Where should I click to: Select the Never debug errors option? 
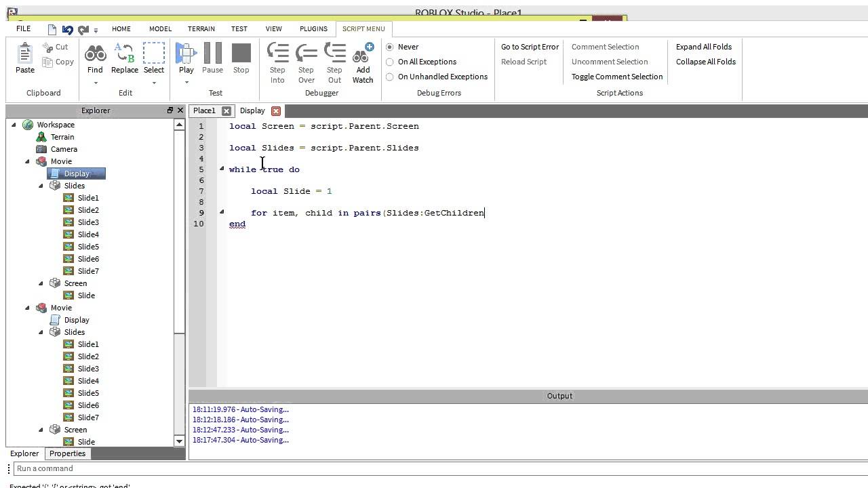point(390,47)
